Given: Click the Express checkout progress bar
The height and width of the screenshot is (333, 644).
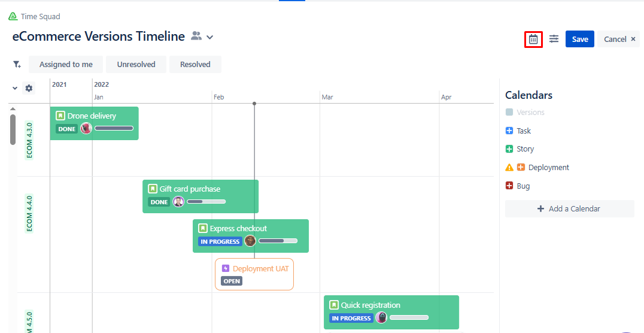Looking at the screenshot, I should [x=278, y=241].
